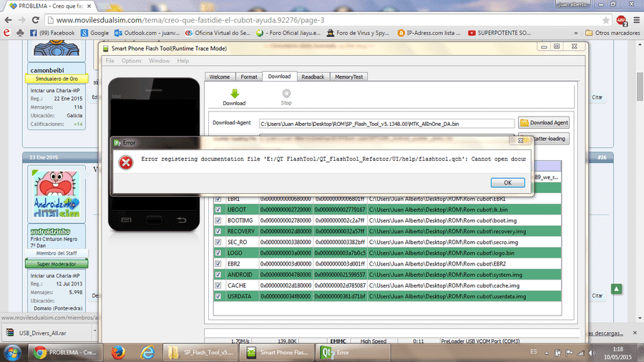Click the green back-to-top arrow icon
Screen dimensions: 644x362
tap(616, 289)
